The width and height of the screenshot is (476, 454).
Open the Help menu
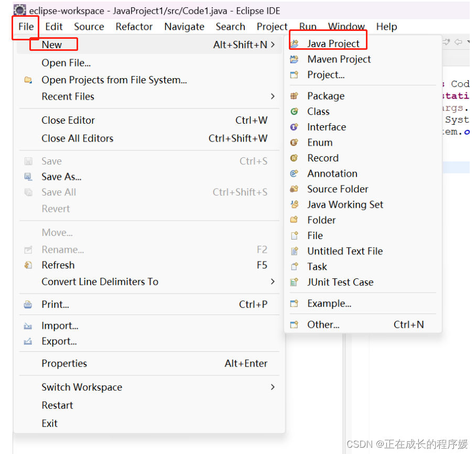tap(386, 27)
